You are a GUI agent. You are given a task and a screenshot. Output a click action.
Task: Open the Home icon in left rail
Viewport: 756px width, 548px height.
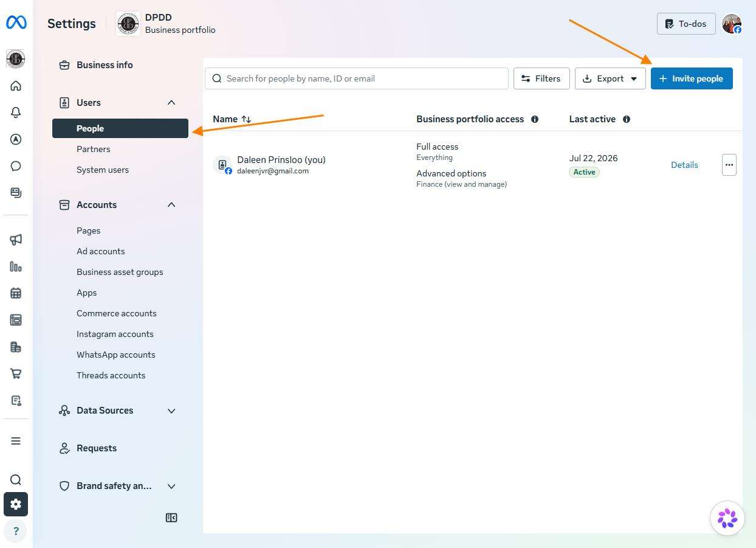(16, 86)
